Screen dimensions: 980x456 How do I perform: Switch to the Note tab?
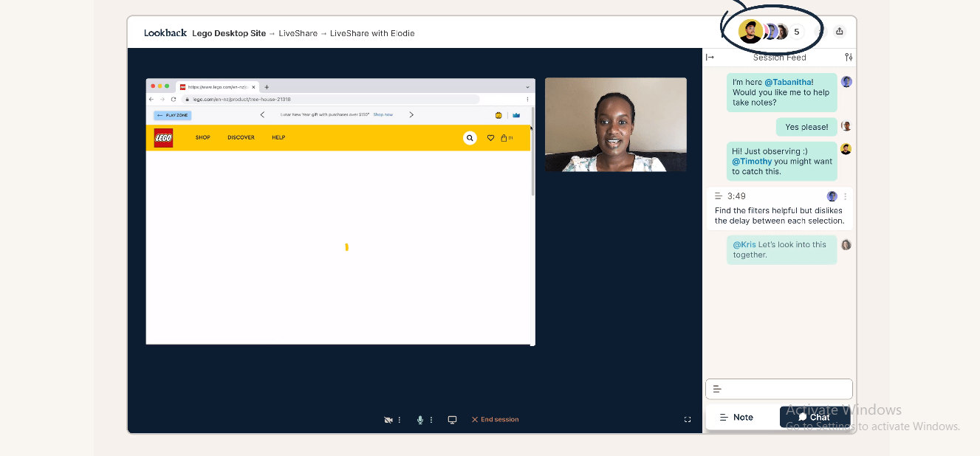pos(736,418)
